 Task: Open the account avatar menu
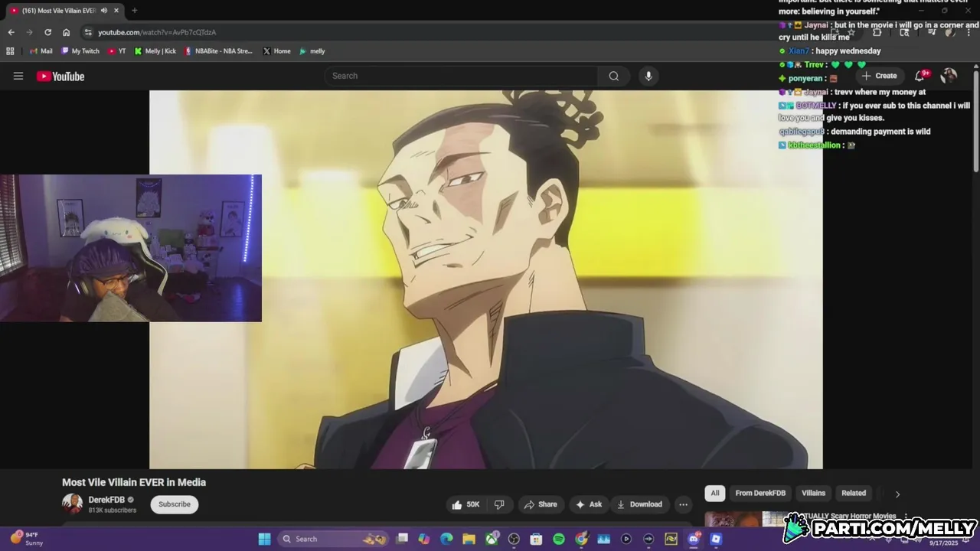[x=949, y=76]
